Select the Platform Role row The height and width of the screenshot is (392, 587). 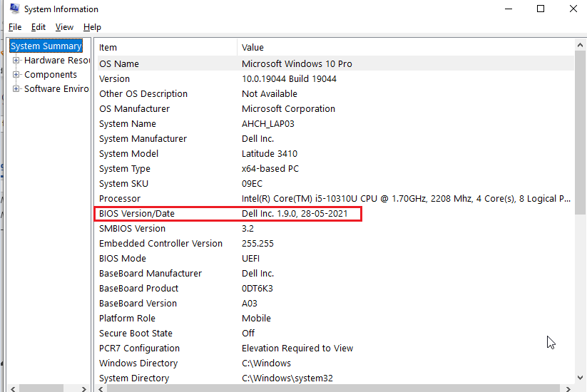coord(335,319)
